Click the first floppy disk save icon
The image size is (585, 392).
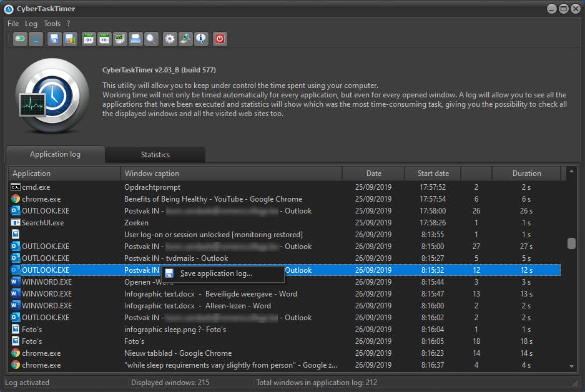click(x=54, y=39)
